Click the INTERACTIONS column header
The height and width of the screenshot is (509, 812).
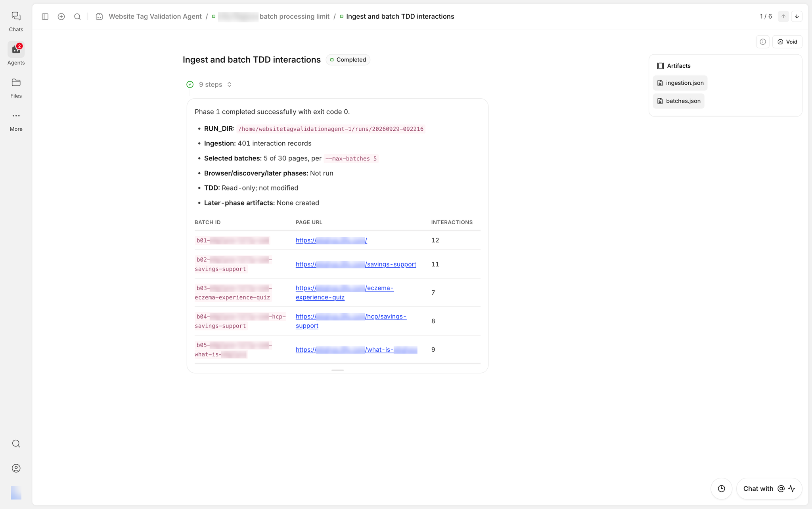point(452,223)
